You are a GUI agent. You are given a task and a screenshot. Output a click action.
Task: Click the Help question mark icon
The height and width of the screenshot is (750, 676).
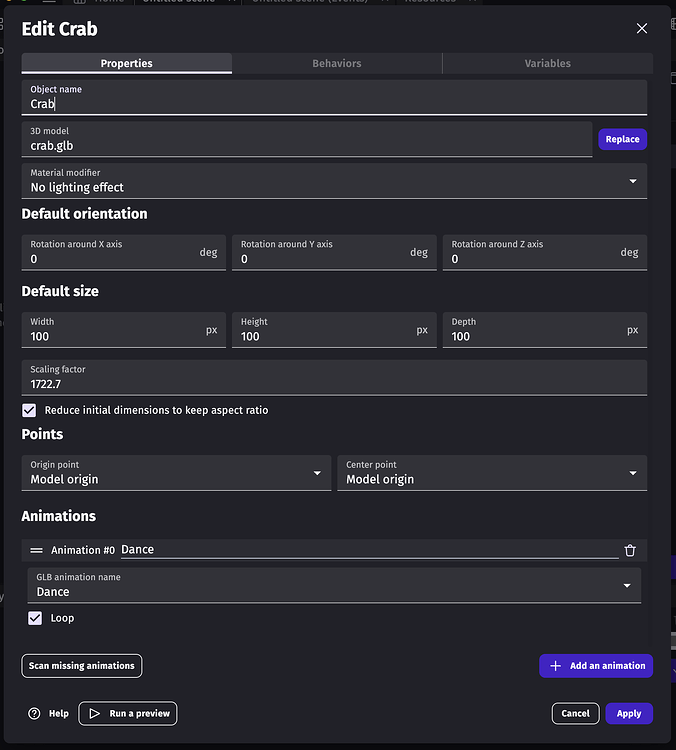point(34,714)
